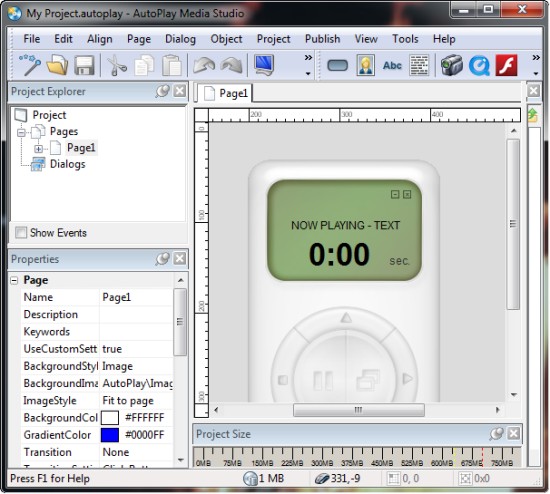
Task: Redo with the right curved arrow
Action: pos(232,65)
